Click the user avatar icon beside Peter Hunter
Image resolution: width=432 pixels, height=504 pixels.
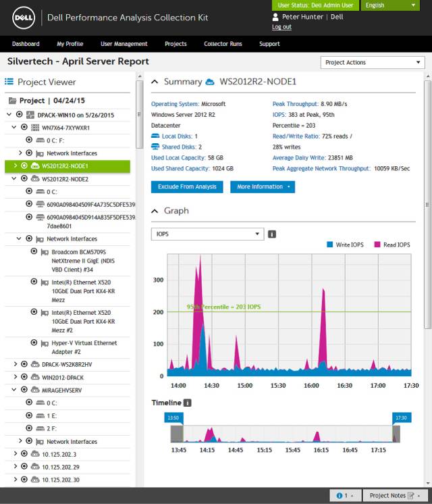(275, 17)
